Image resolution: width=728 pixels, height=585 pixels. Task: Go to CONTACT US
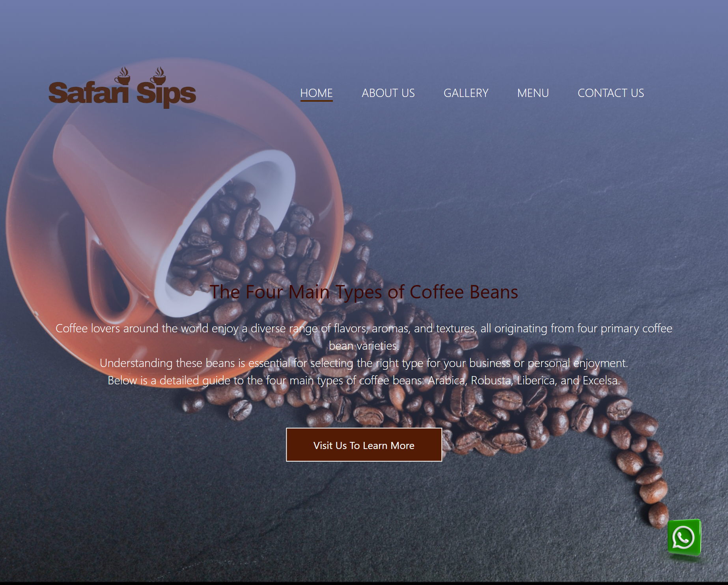pyautogui.click(x=610, y=93)
